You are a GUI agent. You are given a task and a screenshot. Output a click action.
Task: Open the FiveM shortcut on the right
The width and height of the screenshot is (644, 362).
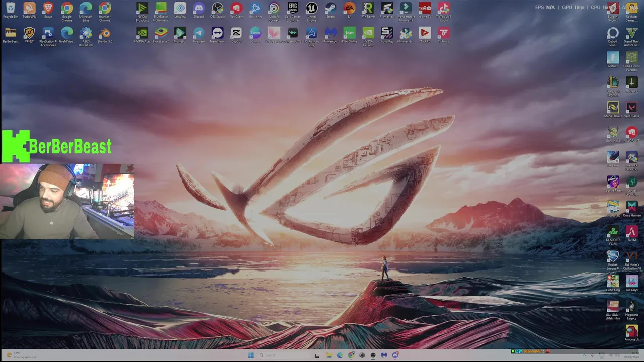631,234
